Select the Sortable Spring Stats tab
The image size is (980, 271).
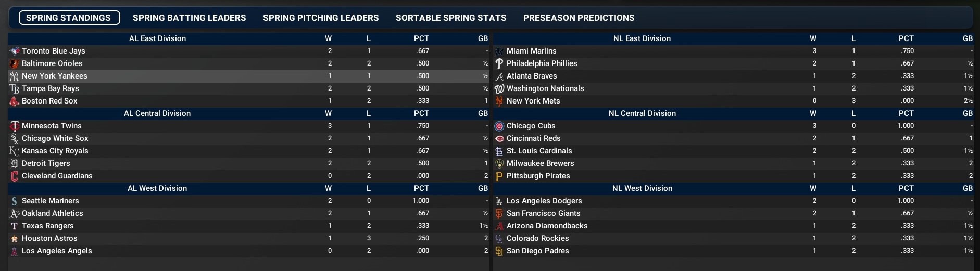click(451, 18)
